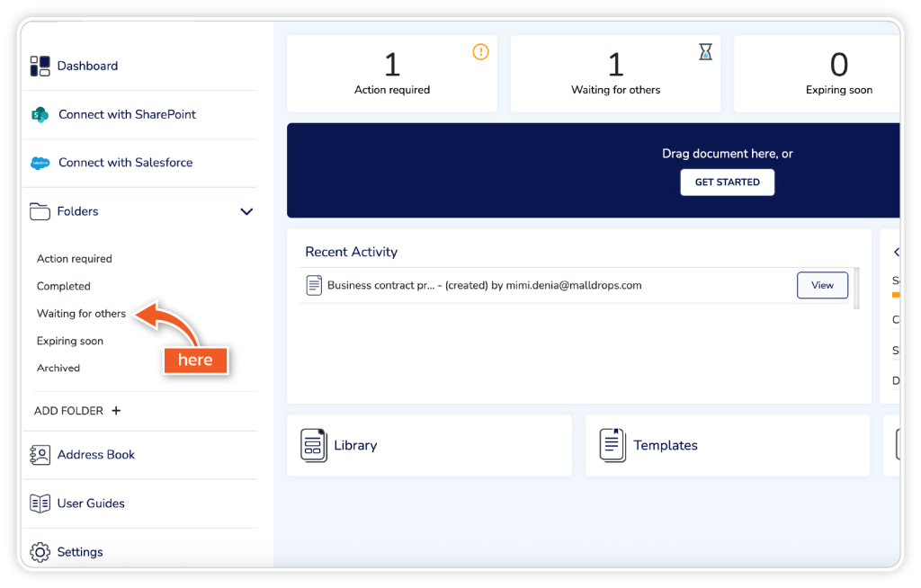
Task: Collapse the Folders section chevron
Action: [246, 211]
